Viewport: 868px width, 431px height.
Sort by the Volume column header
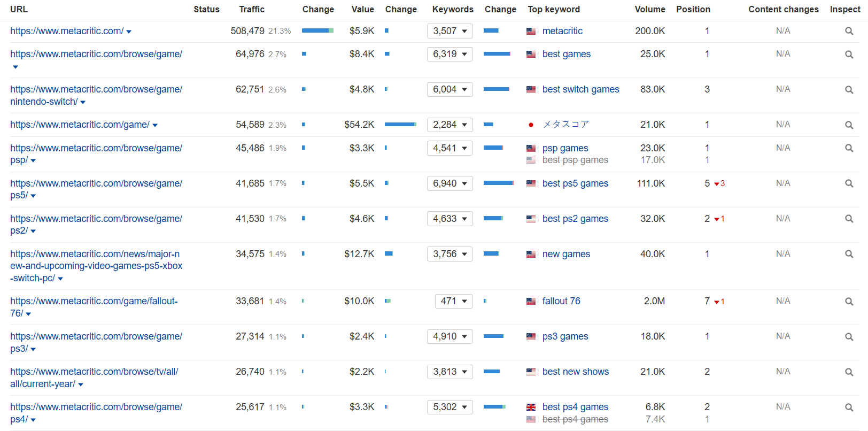pos(650,9)
